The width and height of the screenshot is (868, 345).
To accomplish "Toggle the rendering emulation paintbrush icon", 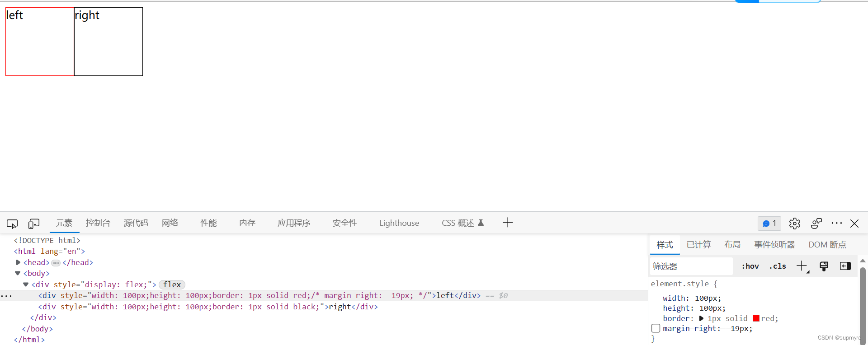I will point(824,266).
